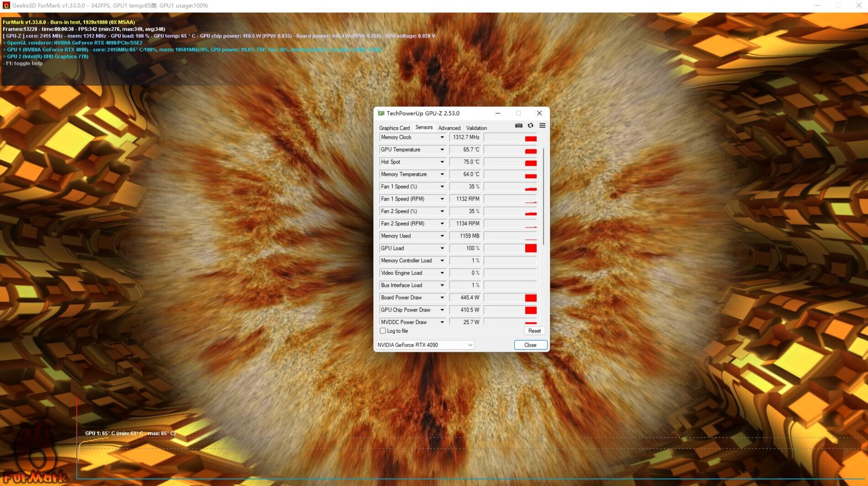
Task: Close the GPU-Z window with X
Action: pyautogui.click(x=539, y=113)
